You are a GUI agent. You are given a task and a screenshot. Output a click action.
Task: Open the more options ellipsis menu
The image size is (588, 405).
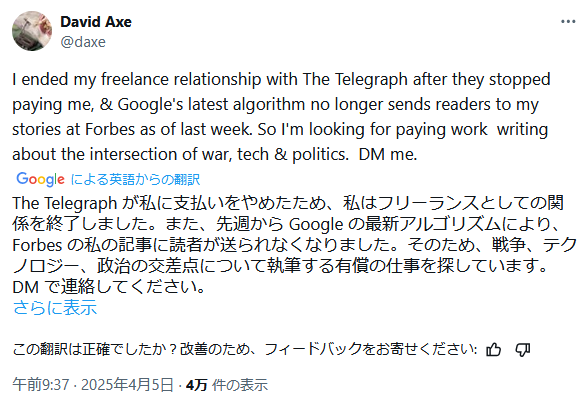pos(568,22)
